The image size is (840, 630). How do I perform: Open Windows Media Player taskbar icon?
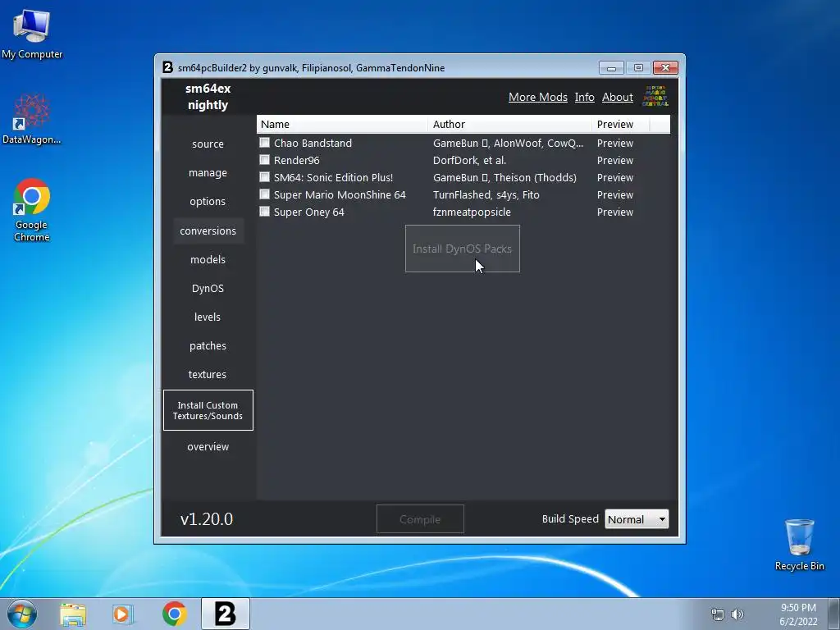click(x=123, y=614)
